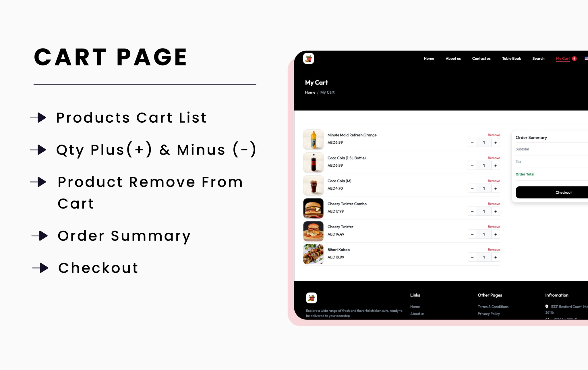The height and width of the screenshot is (370, 588).
Task: Select the About Us menu item
Action: click(x=453, y=58)
